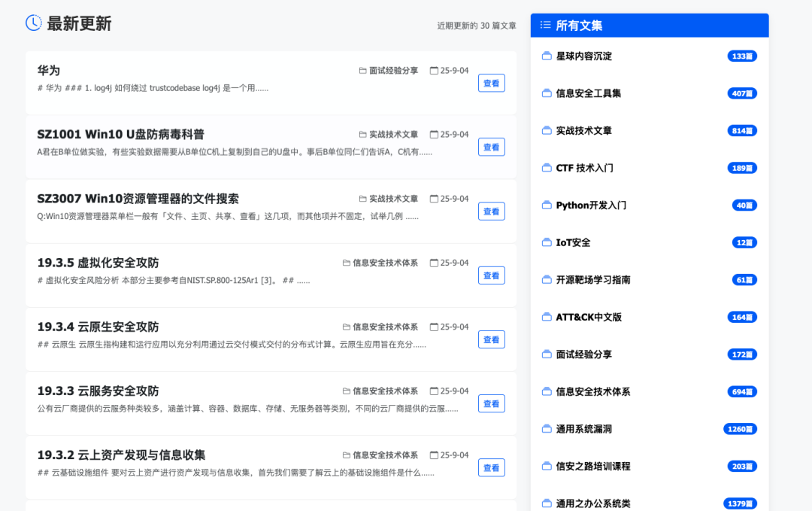Click calendar icon in SZ3007 article row
The width and height of the screenshot is (812, 511).
(x=434, y=199)
